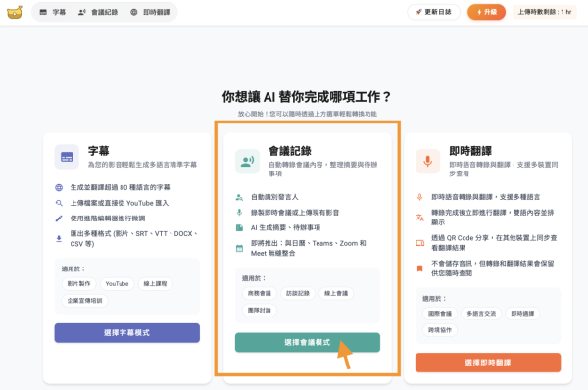Click the YouTube tag chip
Viewport: 588px width, 390px height.
point(117,284)
